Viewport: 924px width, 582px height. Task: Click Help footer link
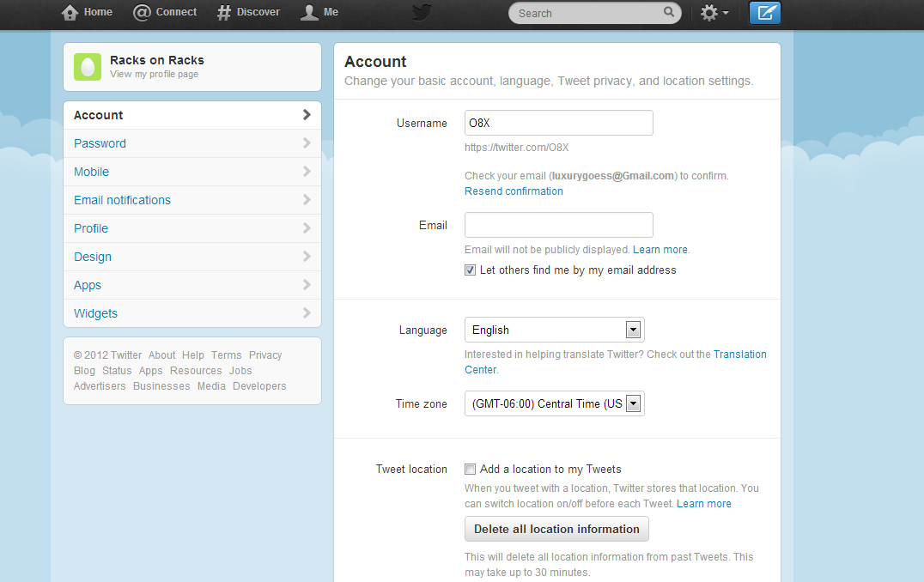(192, 355)
